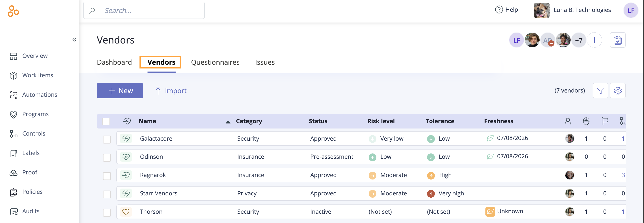644x223 pixels.
Task: Show the +7 additional members
Action: pos(579,40)
